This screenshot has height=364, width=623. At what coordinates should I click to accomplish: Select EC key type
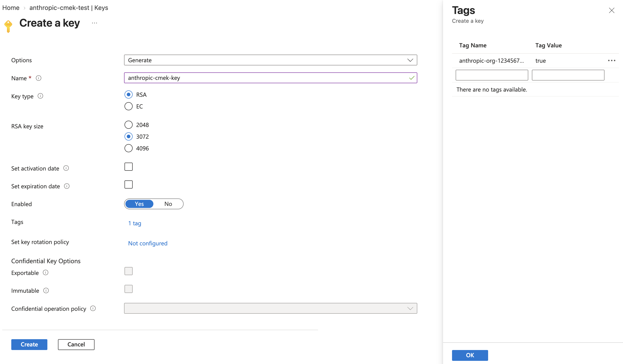click(x=129, y=106)
